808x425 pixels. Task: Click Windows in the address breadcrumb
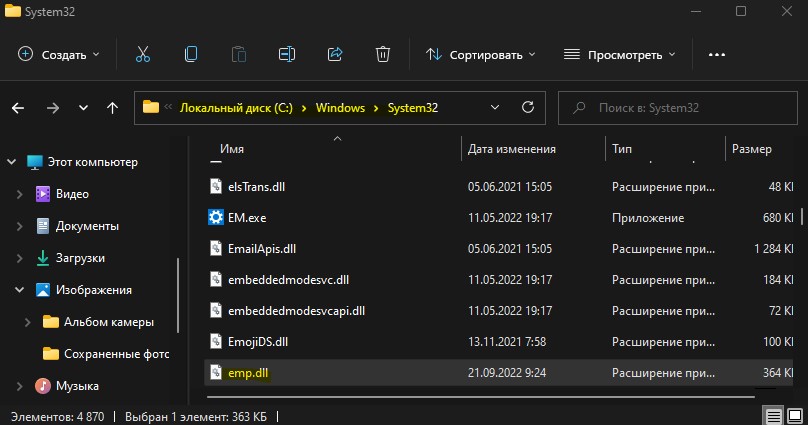(x=339, y=107)
